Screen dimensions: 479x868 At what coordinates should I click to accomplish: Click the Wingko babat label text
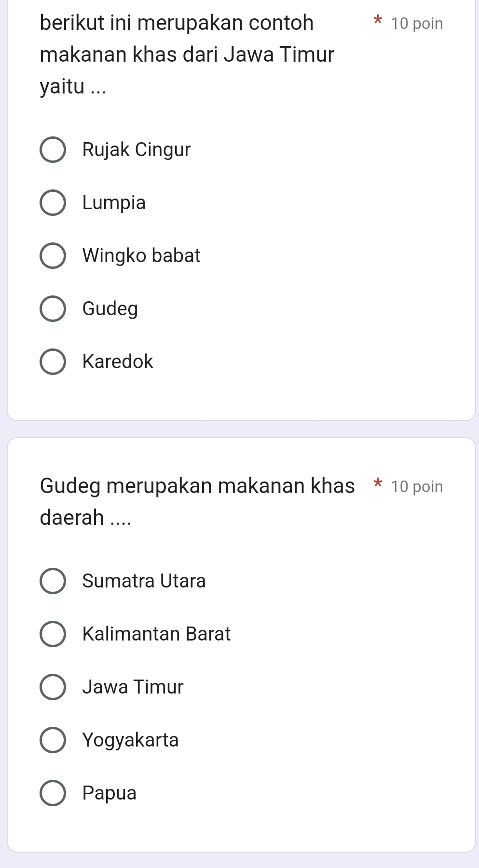(141, 256)
